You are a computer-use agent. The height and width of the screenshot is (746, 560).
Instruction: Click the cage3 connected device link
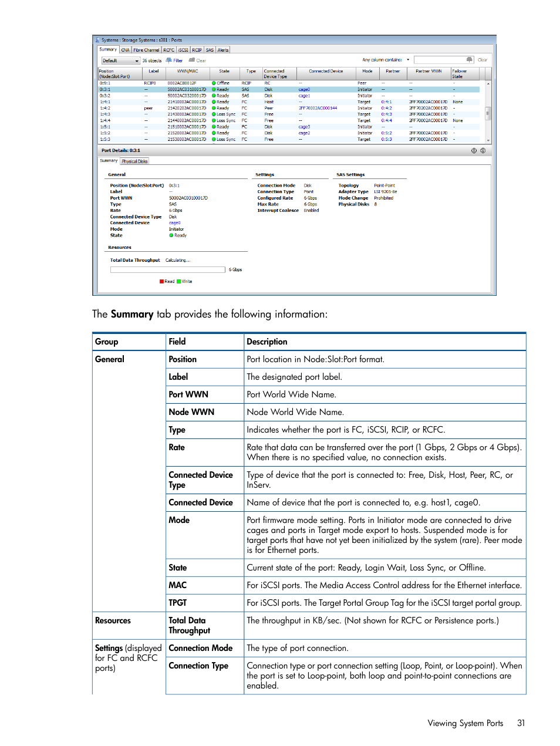(304, 127)
